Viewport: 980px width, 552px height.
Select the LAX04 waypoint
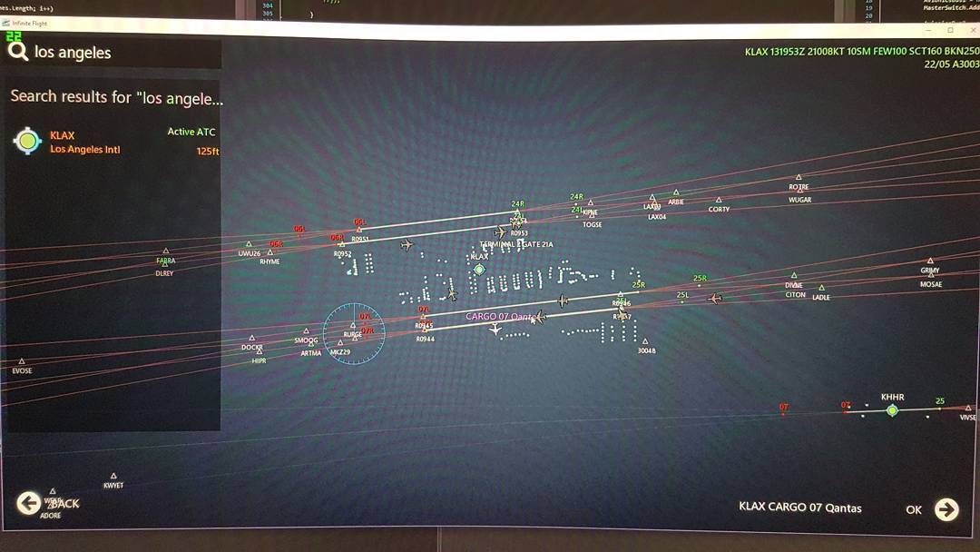click(657, 212)
